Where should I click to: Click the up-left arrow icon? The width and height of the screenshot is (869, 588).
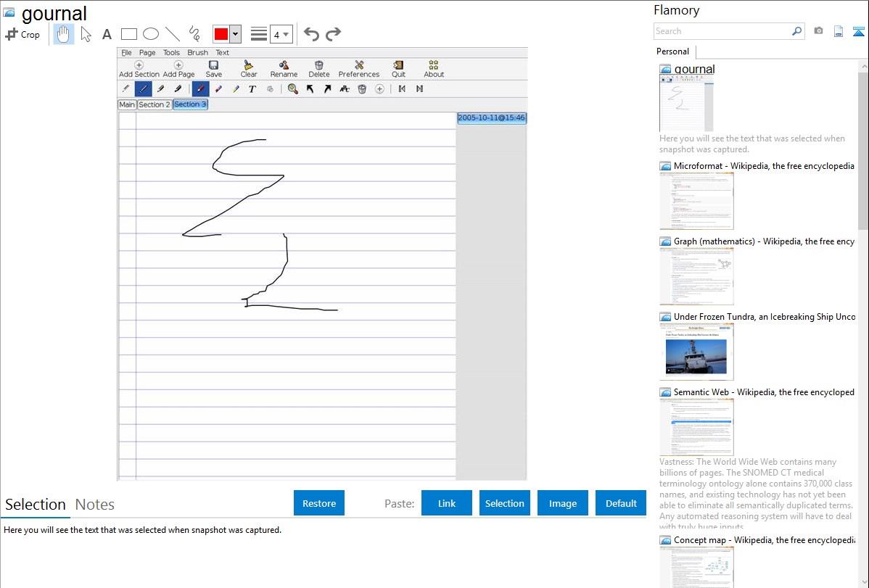(x=310, y=88)
